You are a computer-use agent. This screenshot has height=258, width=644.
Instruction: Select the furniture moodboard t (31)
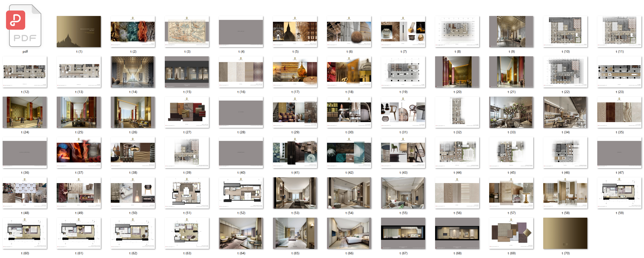click(403, 112)
